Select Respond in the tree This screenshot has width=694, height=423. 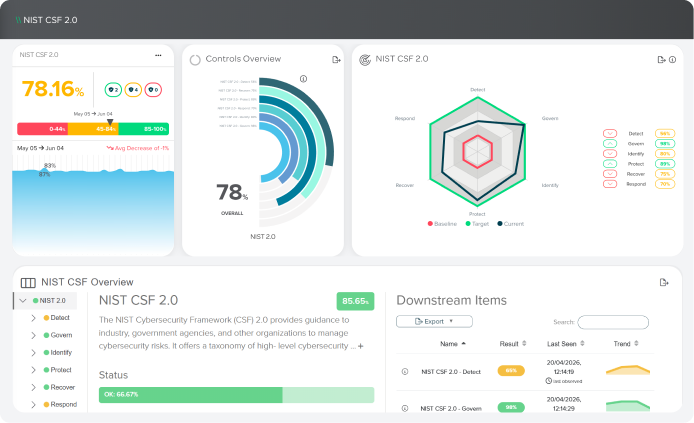coord(63,404)
